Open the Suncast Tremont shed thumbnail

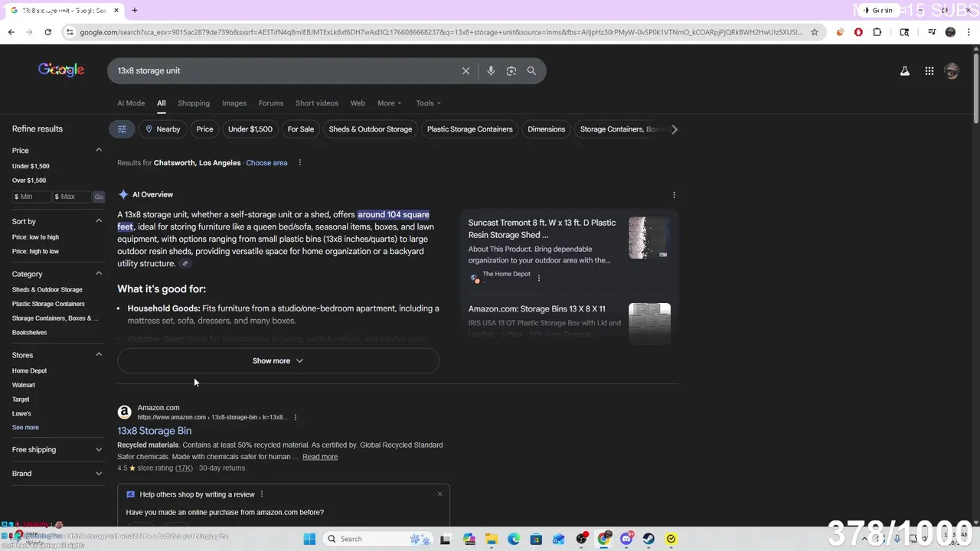point(649,238)
